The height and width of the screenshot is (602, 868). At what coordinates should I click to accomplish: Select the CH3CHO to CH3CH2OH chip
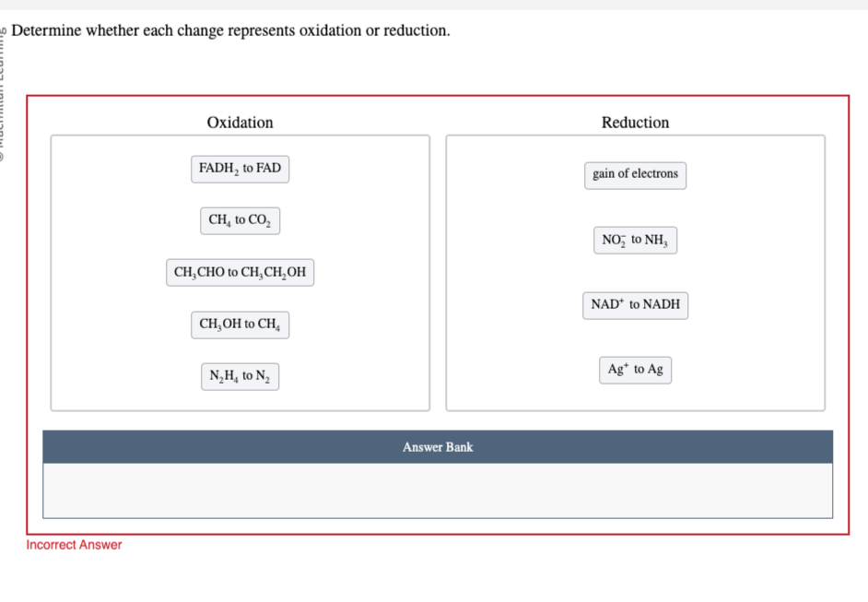240,272
